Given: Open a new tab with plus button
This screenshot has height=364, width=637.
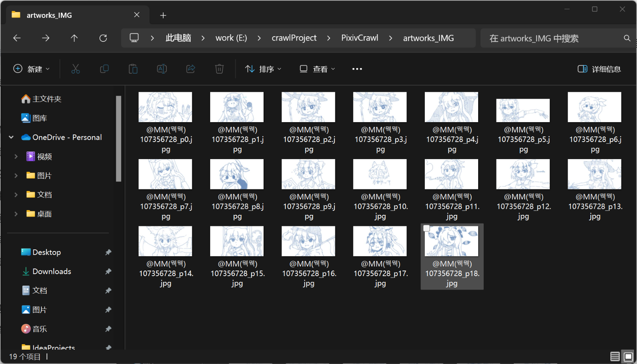Looking at the screenshot, I should click(x=163, y=15).
